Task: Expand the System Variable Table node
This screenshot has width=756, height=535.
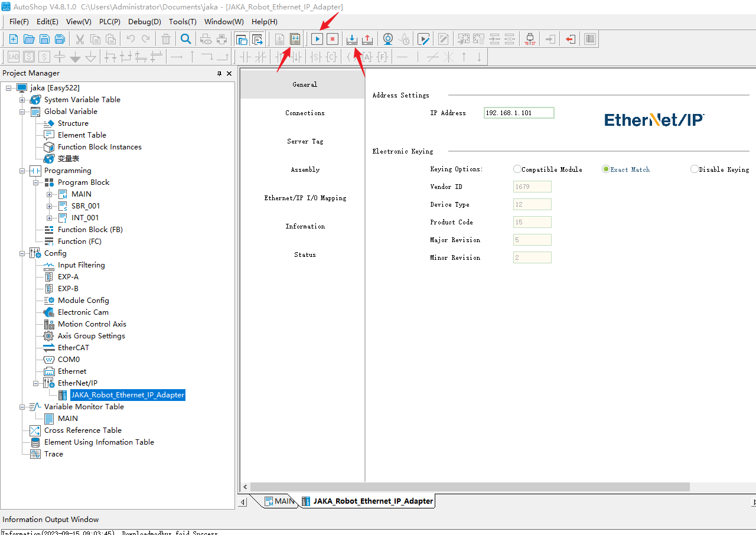Action: (x=22, y=100)
